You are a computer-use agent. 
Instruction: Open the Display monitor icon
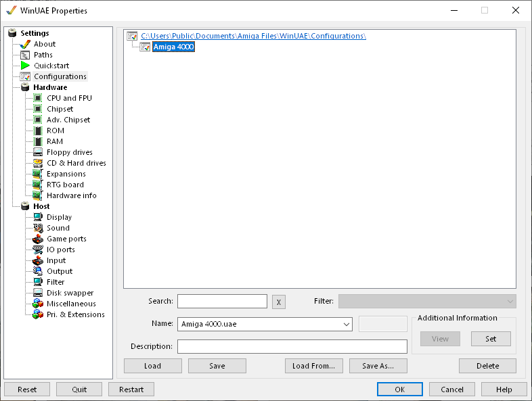point(38,217)
